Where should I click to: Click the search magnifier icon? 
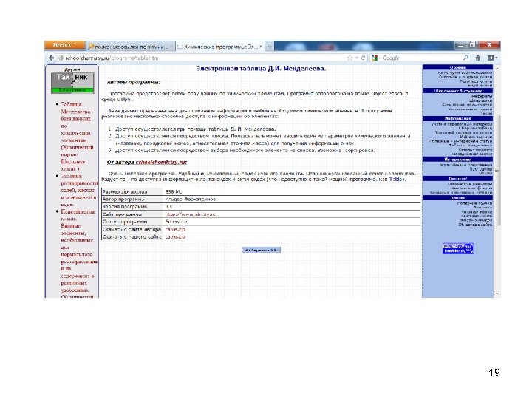pos(465,58)
